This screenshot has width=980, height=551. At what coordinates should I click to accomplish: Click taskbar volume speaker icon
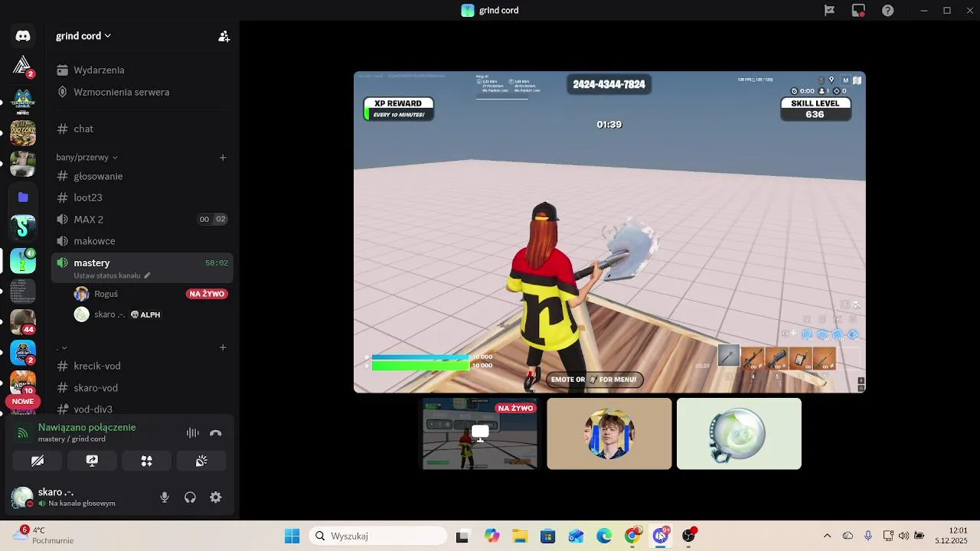903,536
